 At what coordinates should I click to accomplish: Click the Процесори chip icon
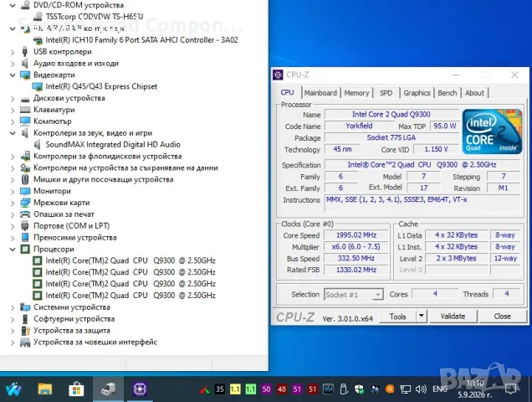click(x=25, y=249)
